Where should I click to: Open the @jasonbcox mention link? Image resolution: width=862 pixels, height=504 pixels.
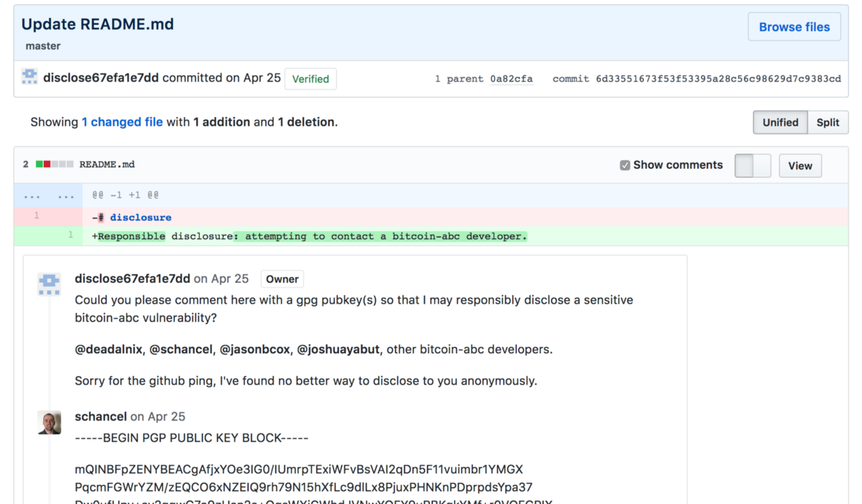255,350
